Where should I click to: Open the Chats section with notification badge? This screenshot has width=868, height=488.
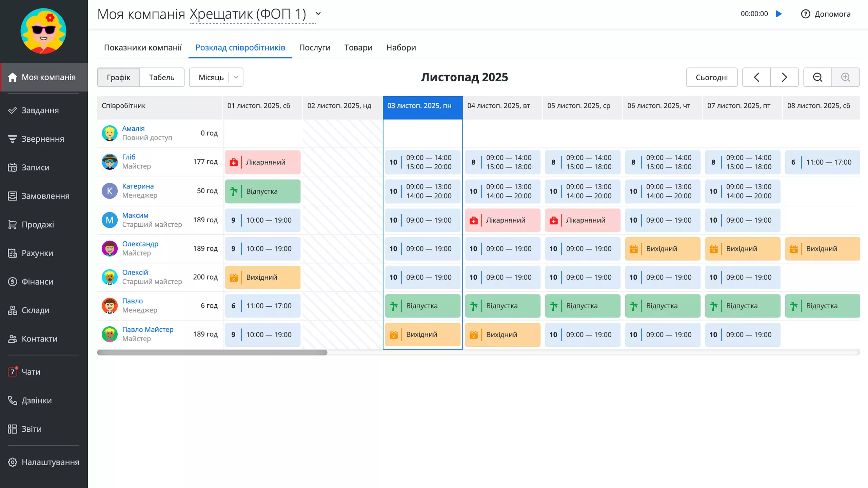31,372
